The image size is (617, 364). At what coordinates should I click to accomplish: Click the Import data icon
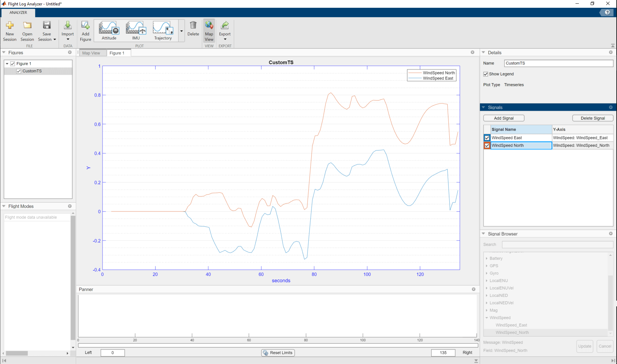coord(67,26)
